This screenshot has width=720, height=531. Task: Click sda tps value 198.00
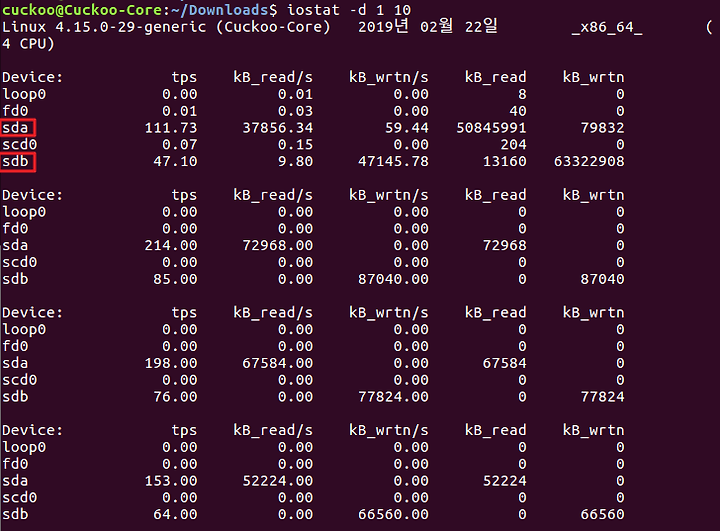click(x=171, y=363)
